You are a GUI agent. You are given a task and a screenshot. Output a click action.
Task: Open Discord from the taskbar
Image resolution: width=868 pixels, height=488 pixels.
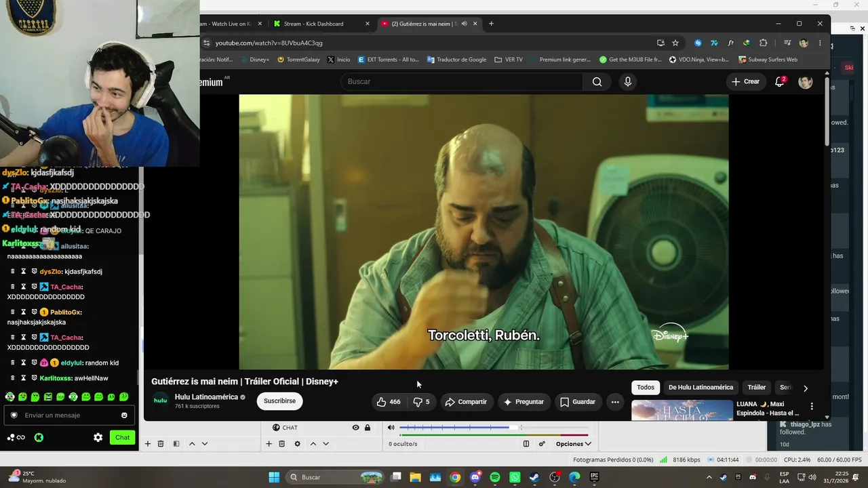[475, 477]
